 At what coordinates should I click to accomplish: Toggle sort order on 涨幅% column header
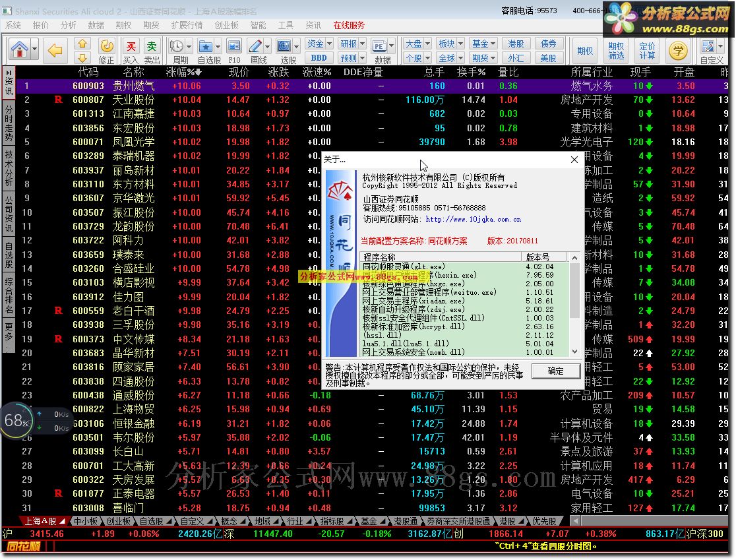(183, 73)
